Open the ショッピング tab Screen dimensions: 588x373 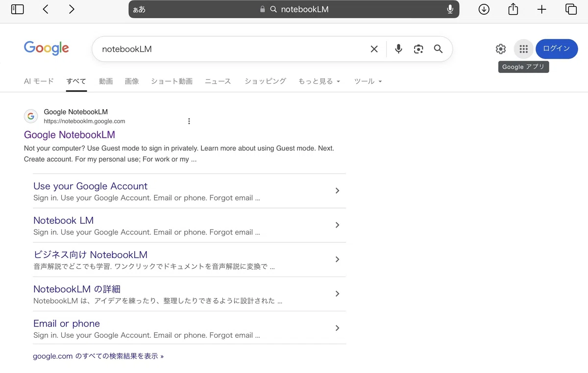pyautogui.click(x=265, y=81)
